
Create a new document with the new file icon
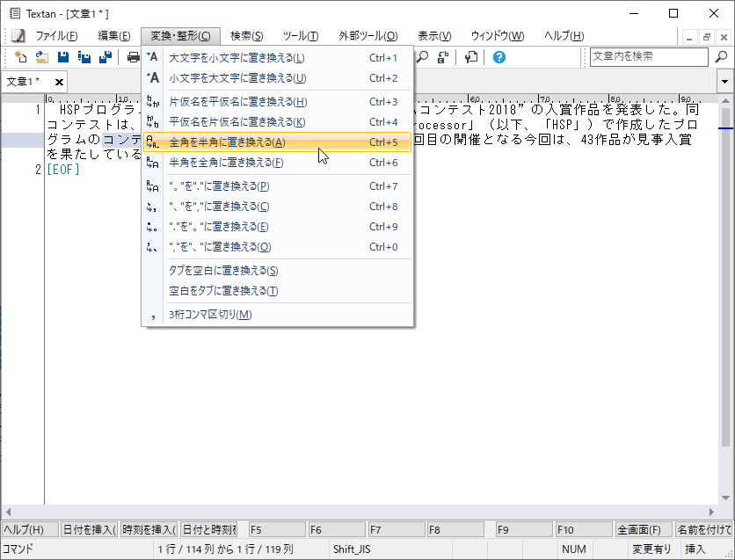[x=20, y=56]
